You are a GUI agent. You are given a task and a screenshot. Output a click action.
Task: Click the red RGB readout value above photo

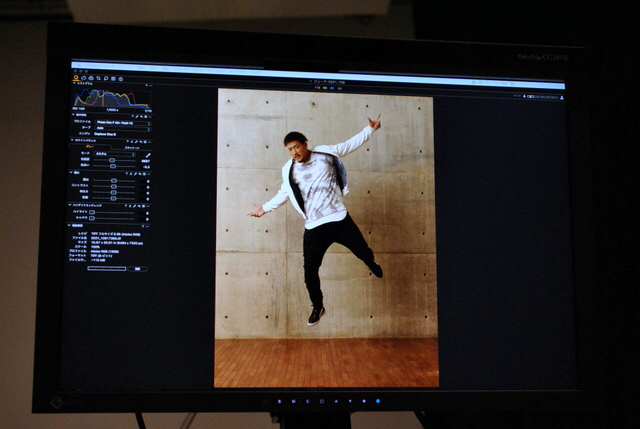click(x=318, y=88)
